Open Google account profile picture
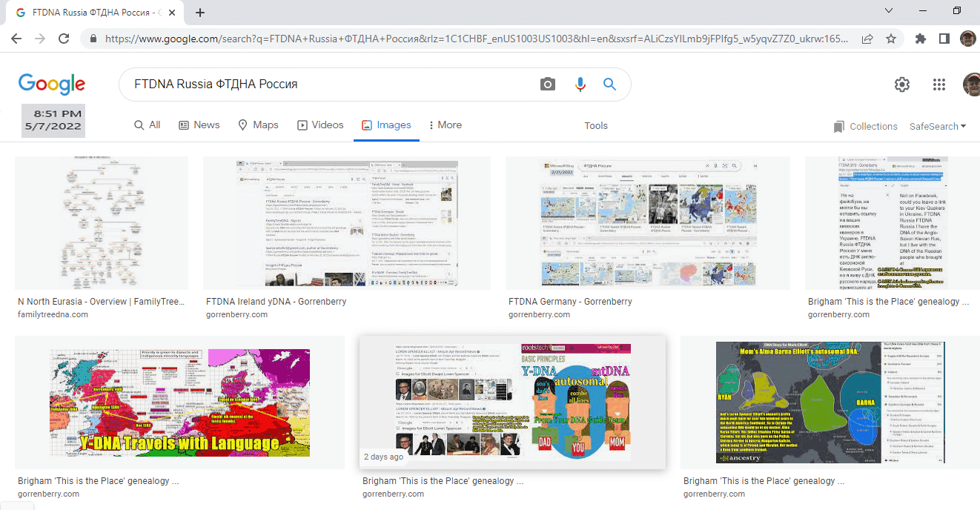The image size is (980, 510). click(x=971, y=85)
